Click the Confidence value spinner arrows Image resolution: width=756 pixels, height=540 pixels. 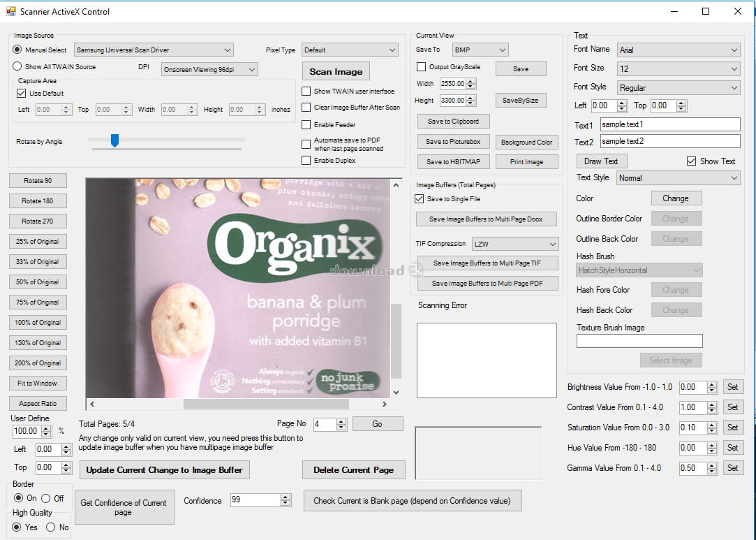(x=286, y=500)
